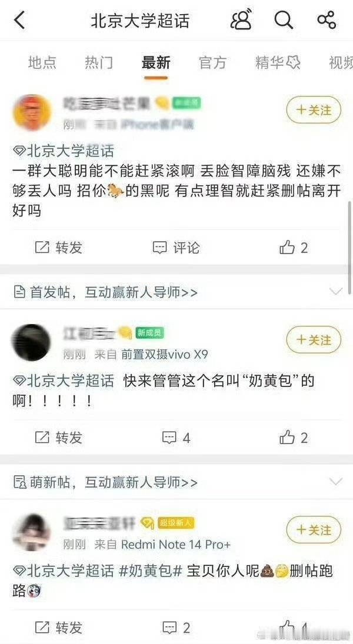Like the first post about 大聪明

(x=294, y=248)
